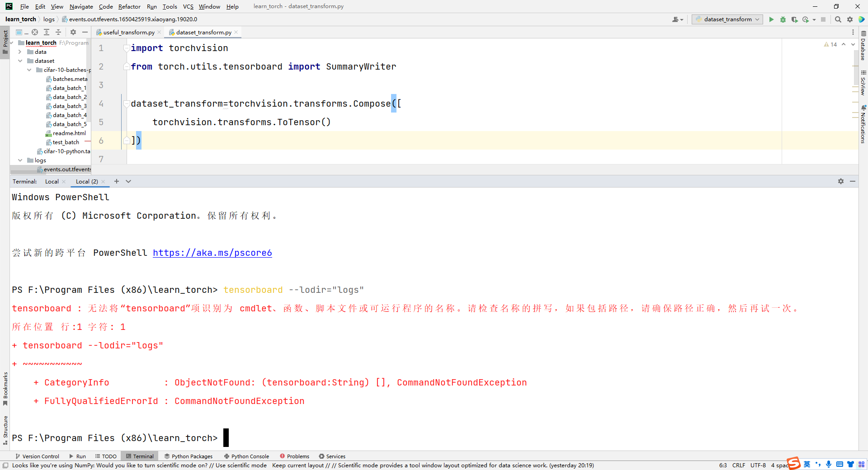Switch to useful_transform.py tab

[x=128, y=32]
